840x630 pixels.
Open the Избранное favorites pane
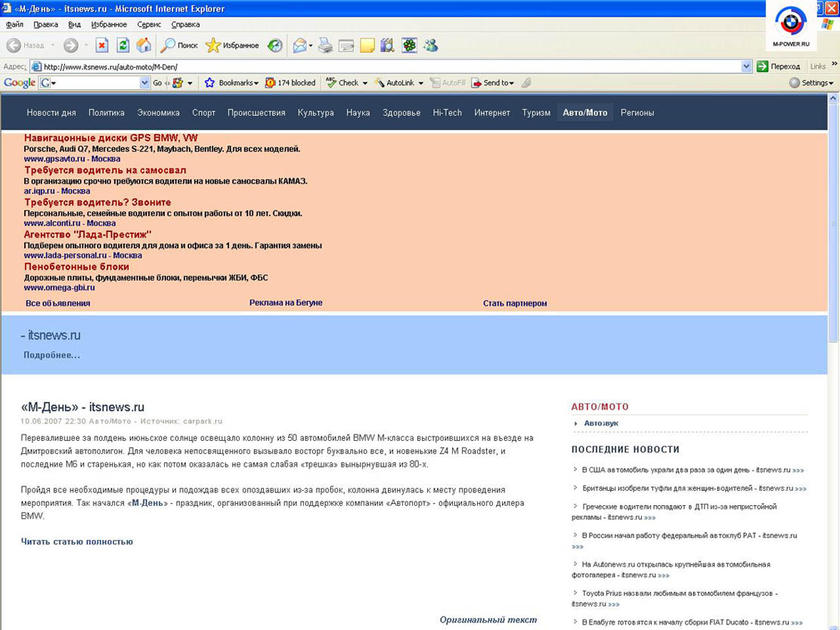coord(233,45)
